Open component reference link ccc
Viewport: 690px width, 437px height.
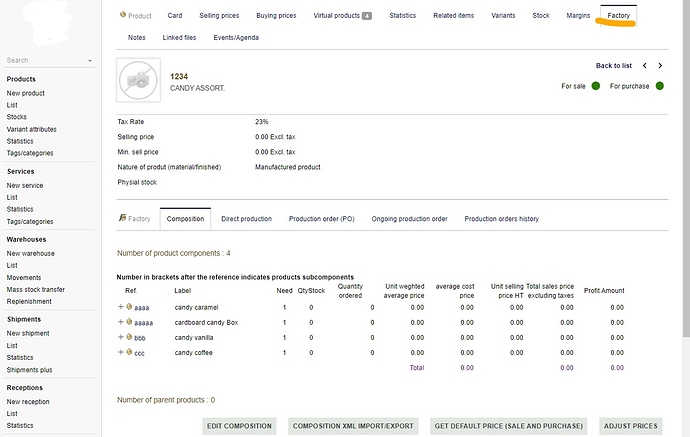pyautogui.click(x=139, y=353)
